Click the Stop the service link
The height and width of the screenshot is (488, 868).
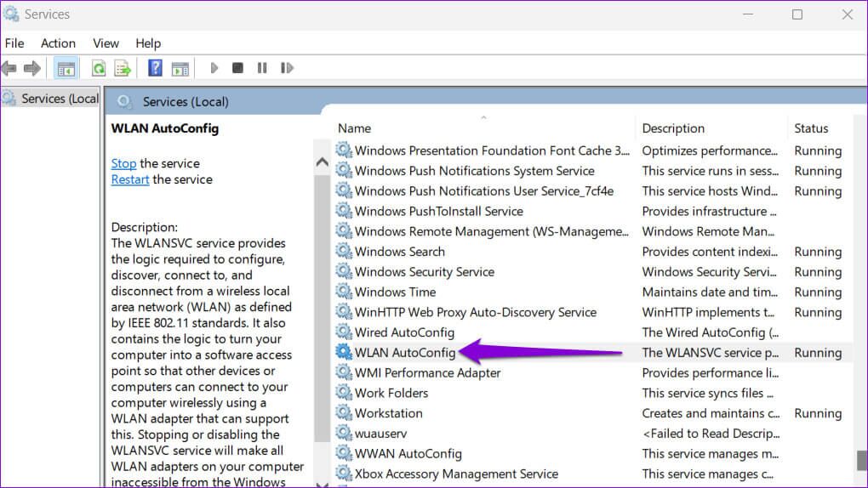123,163
